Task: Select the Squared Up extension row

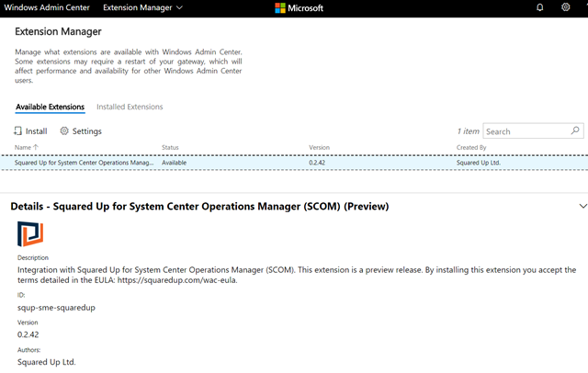Action: point(294,163)
